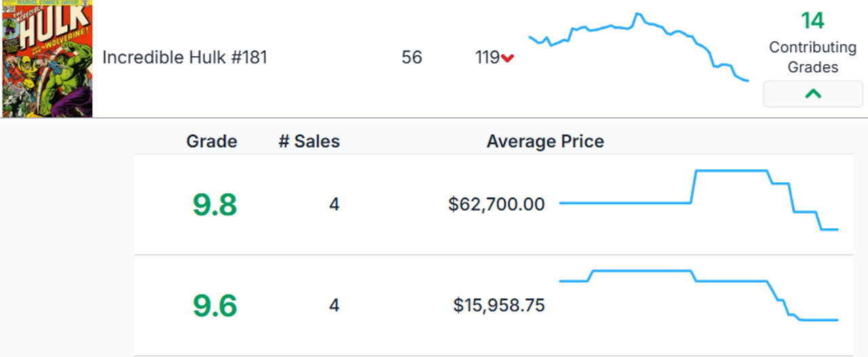Collapse the contributing grades with green chevron
Viewport: 868px width, 357px height.
tap(812, 94)
